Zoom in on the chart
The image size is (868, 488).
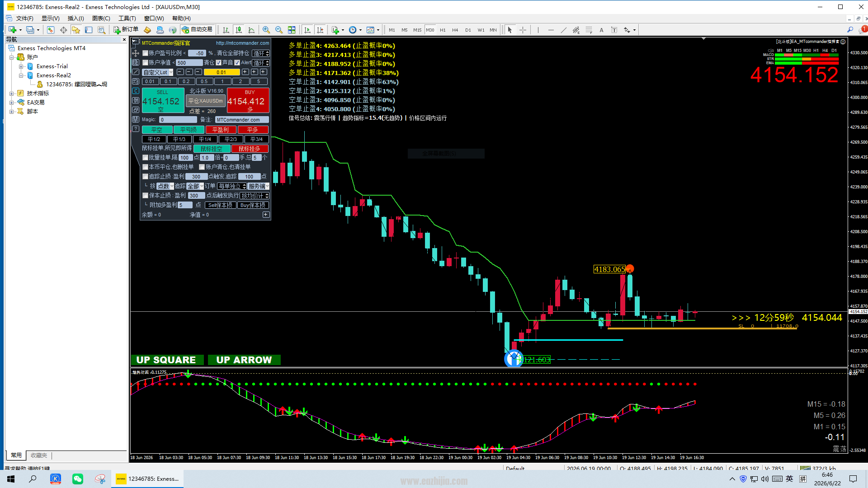[x=266, y=30]
